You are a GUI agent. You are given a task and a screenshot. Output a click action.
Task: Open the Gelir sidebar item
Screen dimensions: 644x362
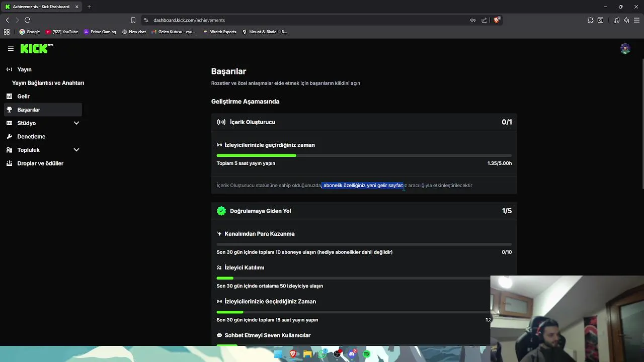pyautogui.click(x=43, y=96)
